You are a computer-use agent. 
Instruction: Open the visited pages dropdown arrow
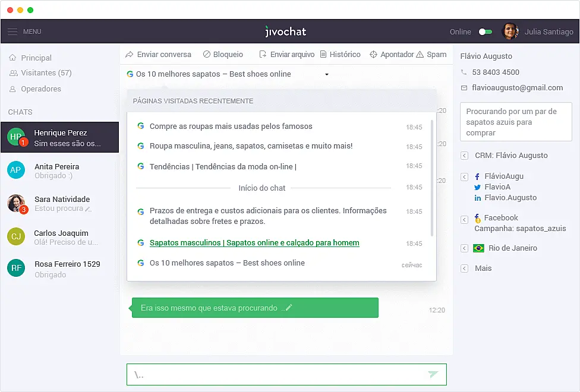coord(326,74)
